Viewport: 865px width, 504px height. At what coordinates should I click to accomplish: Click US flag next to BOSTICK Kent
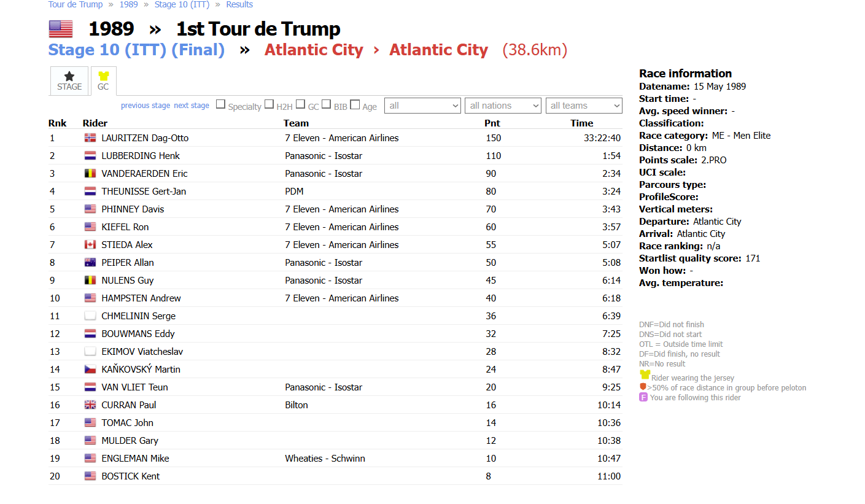point(90,476)
